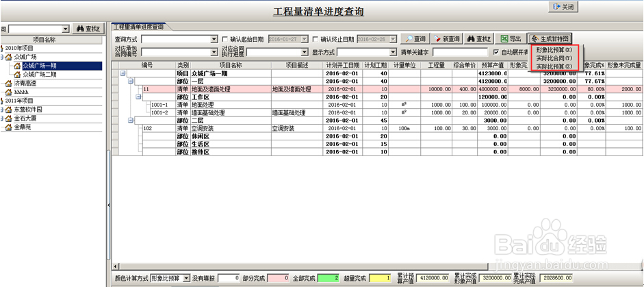The height and width of the screenshot is (287, 644).
Task: Open the 查询方式 dropdown
Action: coord(214,39)
